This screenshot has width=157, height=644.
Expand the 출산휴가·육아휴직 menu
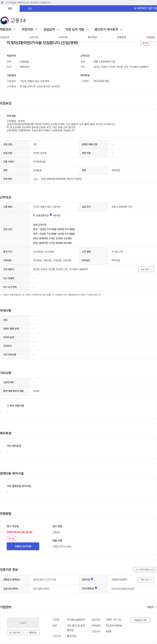(108, 30)
